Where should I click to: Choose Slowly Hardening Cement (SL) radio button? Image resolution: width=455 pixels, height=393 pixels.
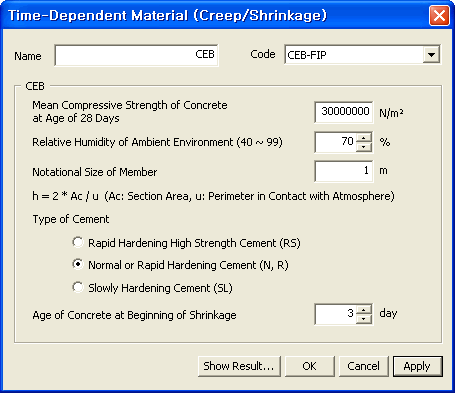coord(78,287)
